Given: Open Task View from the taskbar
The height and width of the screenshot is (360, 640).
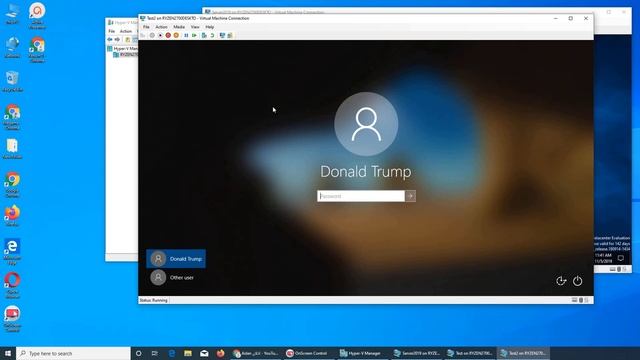Looking at the screenshot, I should coord(155,353).
